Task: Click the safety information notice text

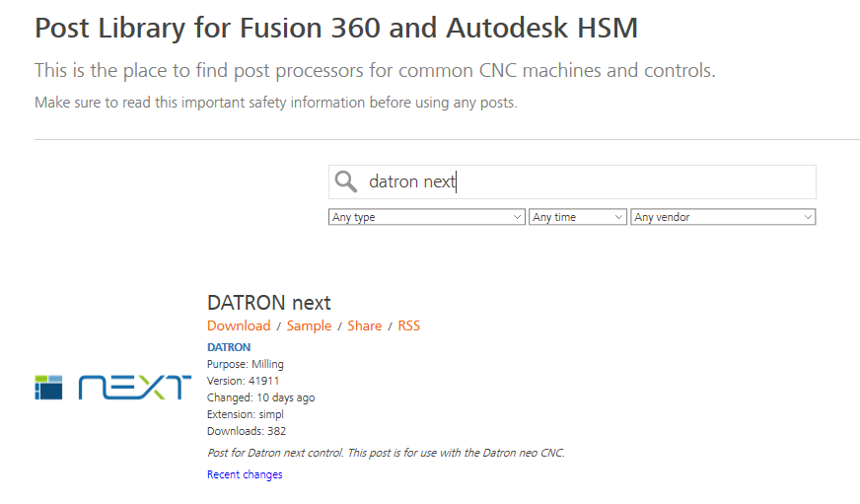Action: 276,103
